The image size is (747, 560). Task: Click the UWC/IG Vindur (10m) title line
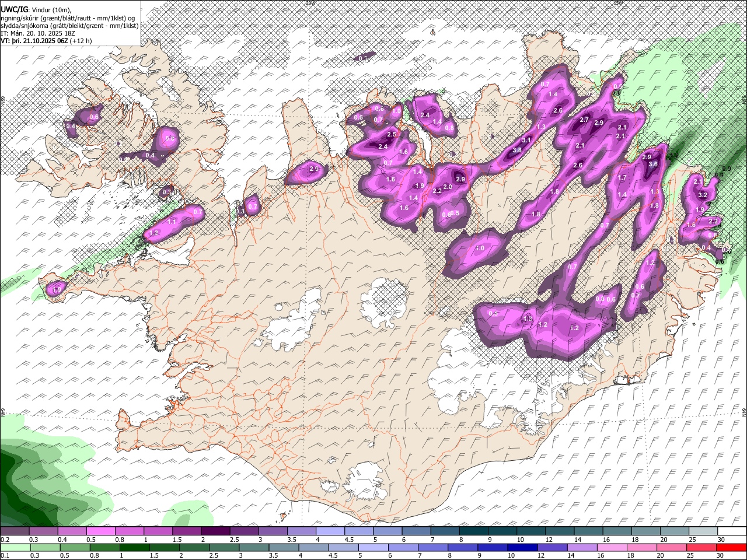pos(36,10)
